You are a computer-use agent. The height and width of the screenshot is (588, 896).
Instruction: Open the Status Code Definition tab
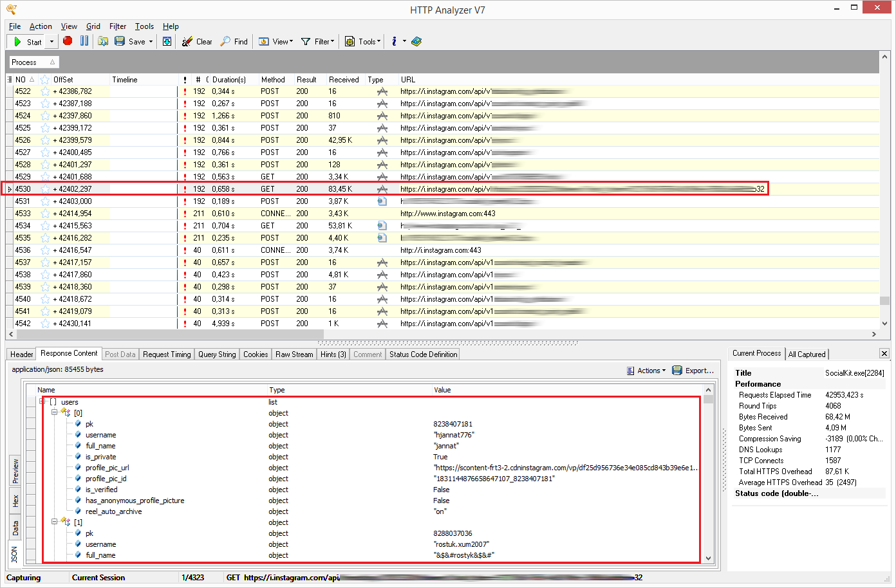pyautogui.click(x=423, y=354)
